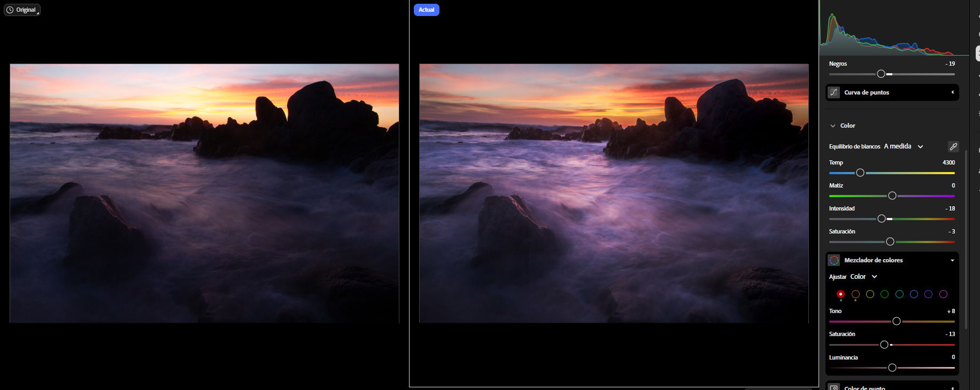Click the Matiz slider handle
The height and width of the screenshot is (390, 980).
click(892, 196)
